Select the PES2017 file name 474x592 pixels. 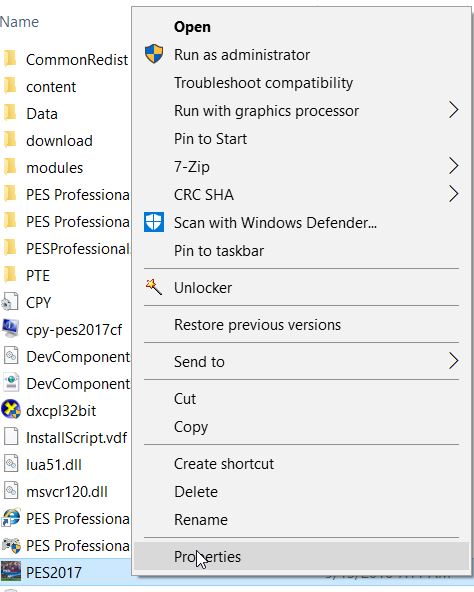tap(54, 573)
